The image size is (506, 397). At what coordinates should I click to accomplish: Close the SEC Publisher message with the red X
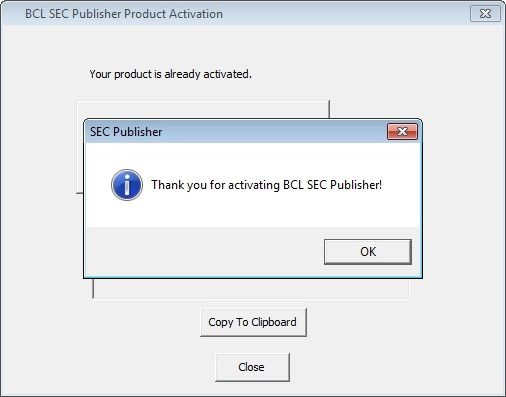point(402,131)
